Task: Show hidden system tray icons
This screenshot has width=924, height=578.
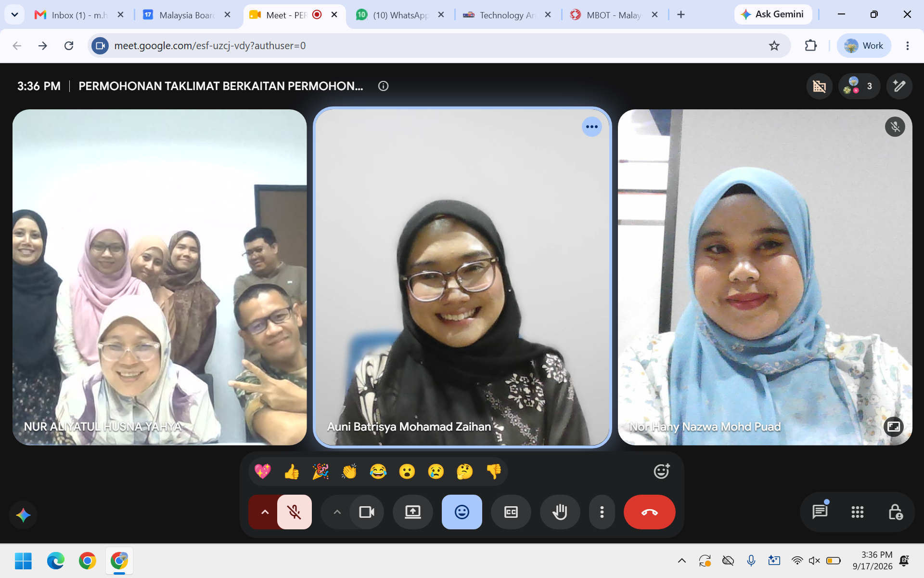Action: coord(682,560)
